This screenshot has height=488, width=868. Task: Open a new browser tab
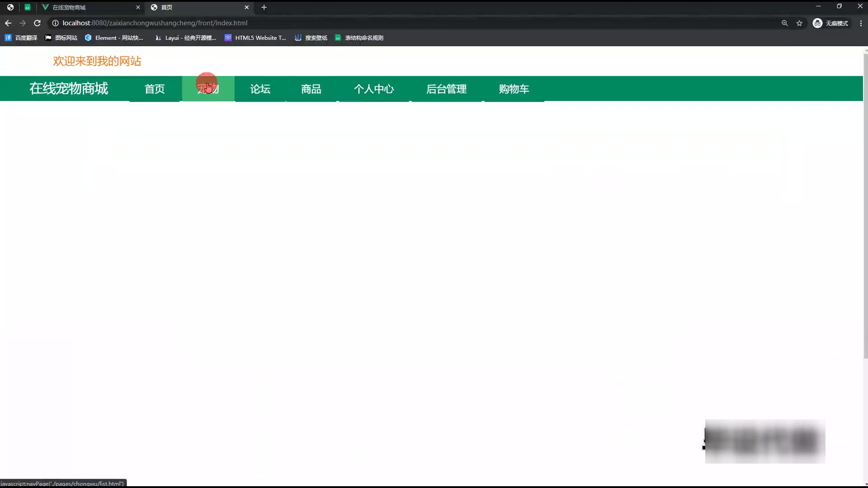[264, 7]
